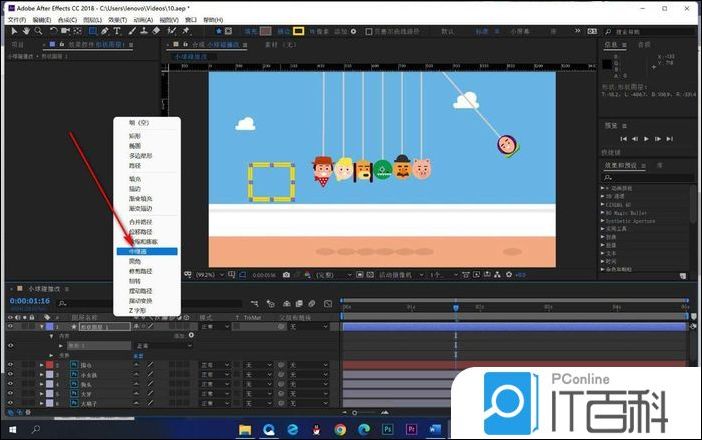Image resolution: width=702 pixels, height=440 pixels.
Task: Toggle visibility of the red layer 2
Action: click(10, 365)
